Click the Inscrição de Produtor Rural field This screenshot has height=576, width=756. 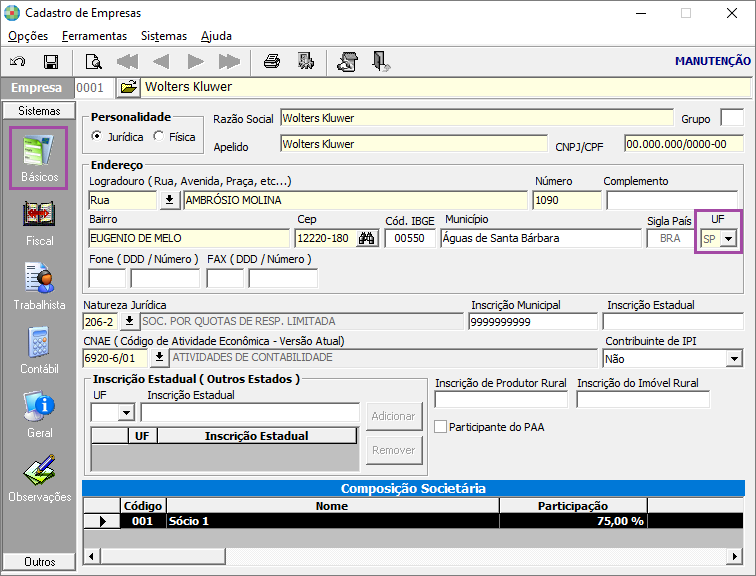[x=501, y=399]
